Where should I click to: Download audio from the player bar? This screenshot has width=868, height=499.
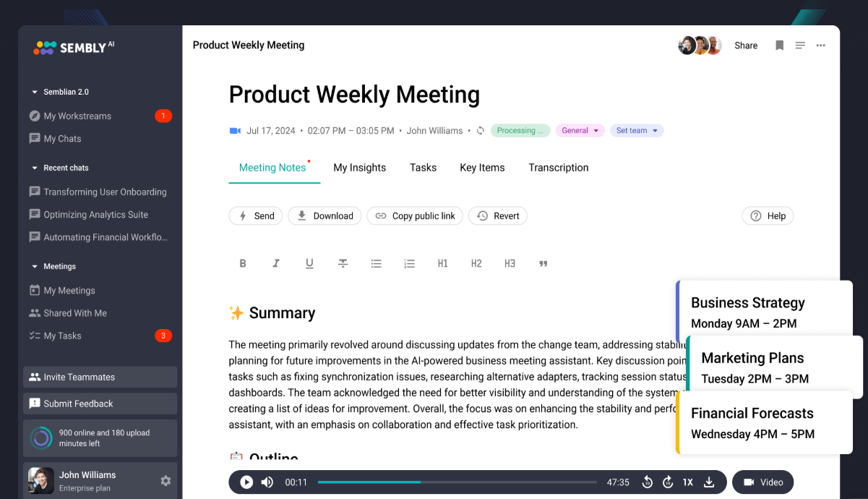pyautogui.click(x=709, y=482)
